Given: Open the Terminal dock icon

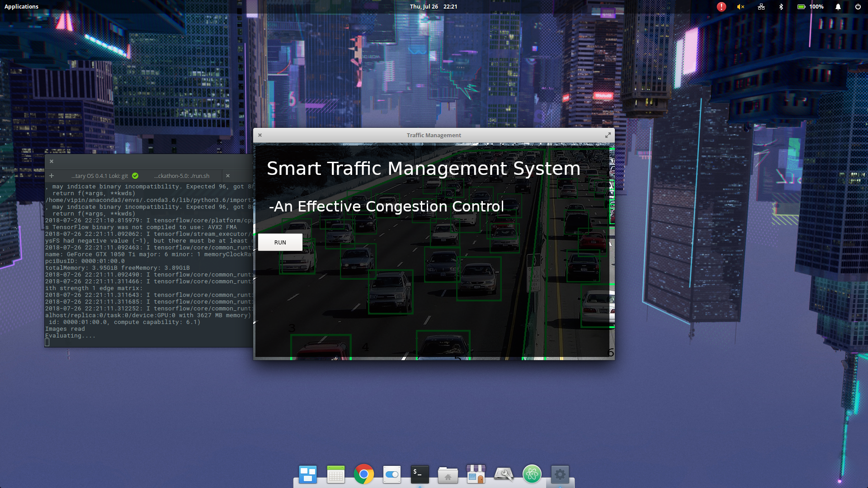Looking at the screenshot, I should (x=420, y=474).
